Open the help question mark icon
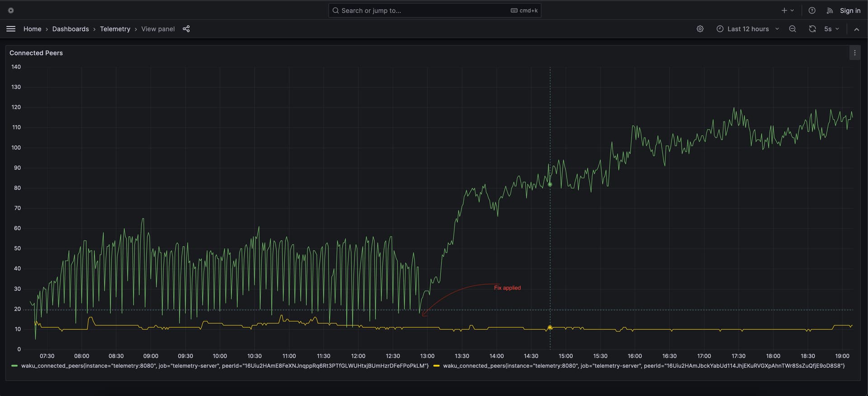Viewport: 868px width, 396px height. point(812,10)
